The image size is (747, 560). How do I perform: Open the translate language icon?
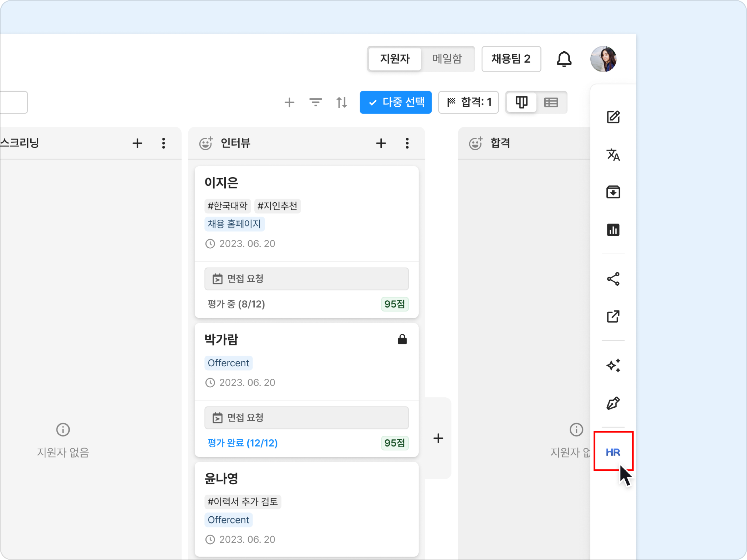tap(613, 155)
